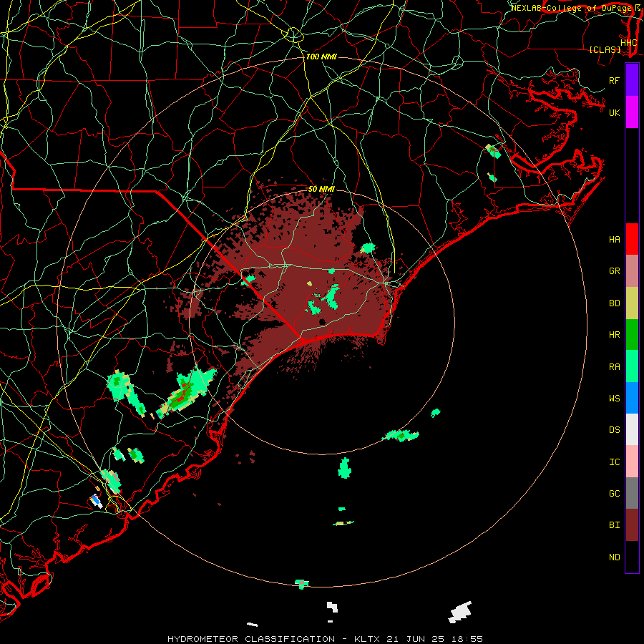
Task: Click the brown BI legend color swatch
Action: 632,525
